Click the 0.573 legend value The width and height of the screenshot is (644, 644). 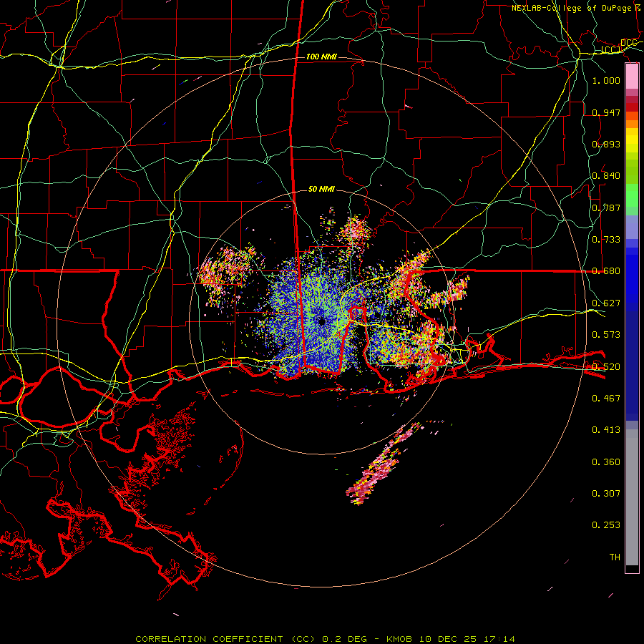pyautogui.click(x=606, y=335)
